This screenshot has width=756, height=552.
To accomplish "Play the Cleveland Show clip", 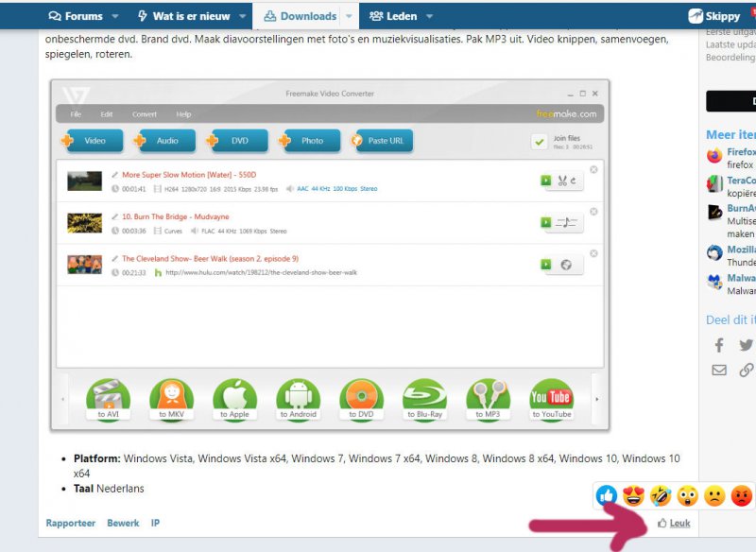I will point(546,265).
